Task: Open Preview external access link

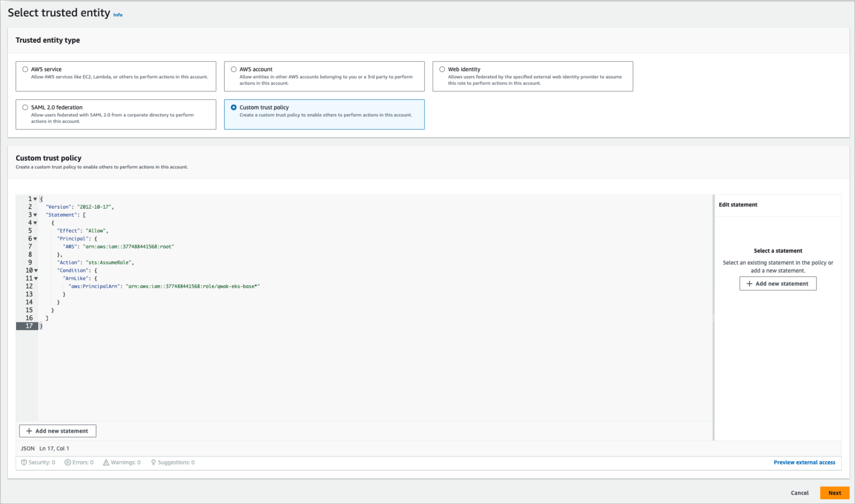Action: pyautogui.click(x=804, y=462)
